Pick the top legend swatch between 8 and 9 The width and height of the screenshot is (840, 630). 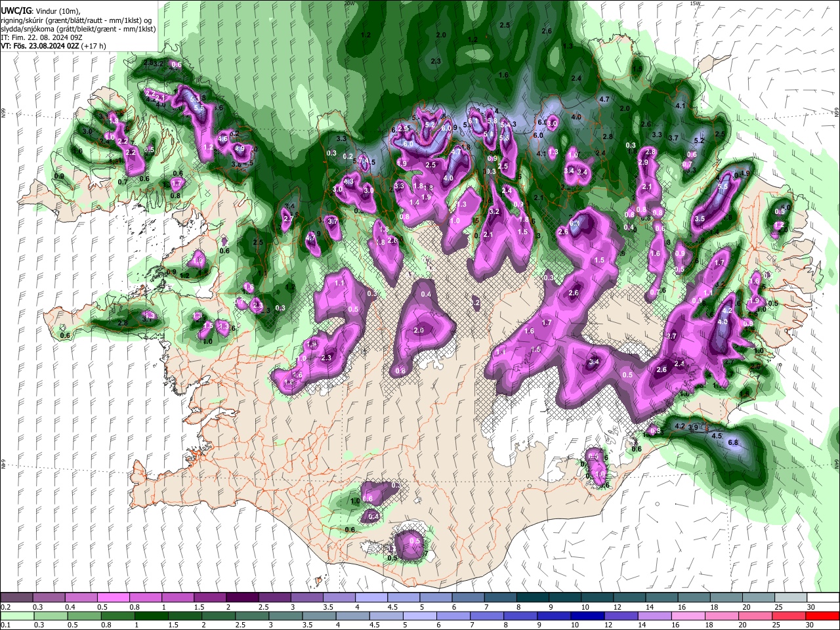point(533,598)
